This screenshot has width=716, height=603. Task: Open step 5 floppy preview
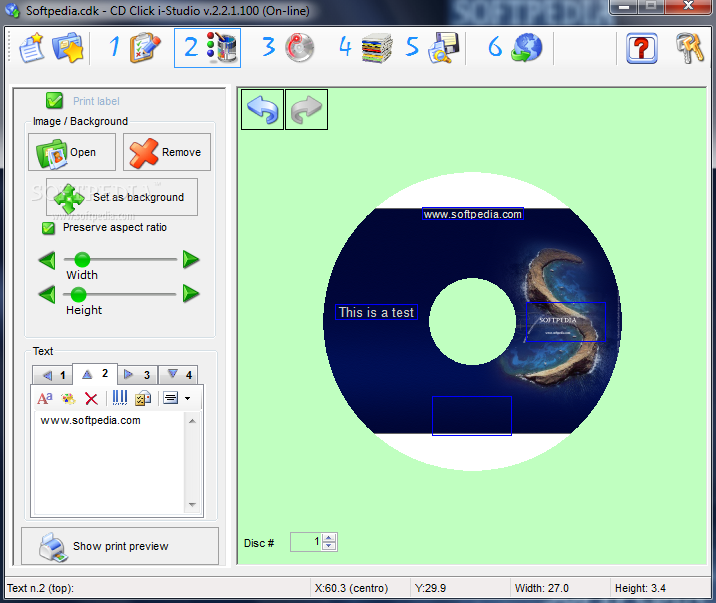[432, 47]
